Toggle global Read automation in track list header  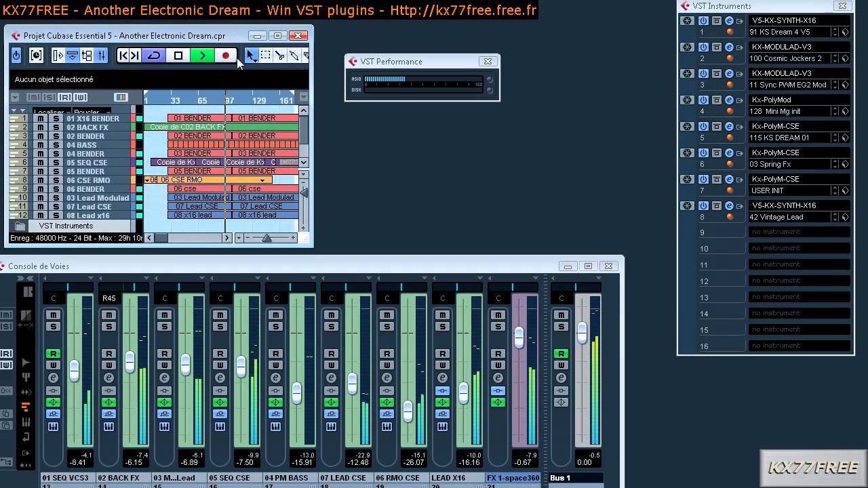(x=64, y=98)
